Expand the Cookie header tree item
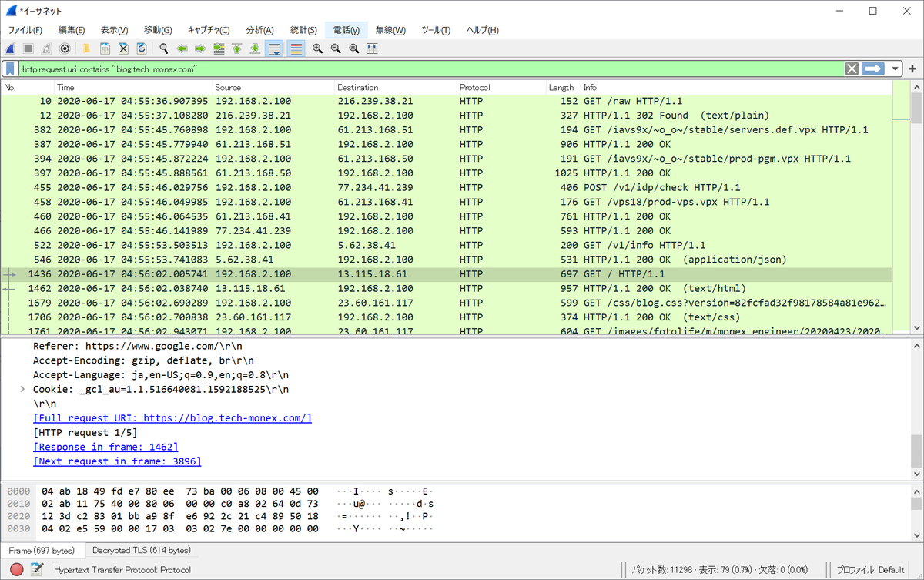The width and height of the screenshot is (924, 580). pyautogui.click(x=22, y=389)
